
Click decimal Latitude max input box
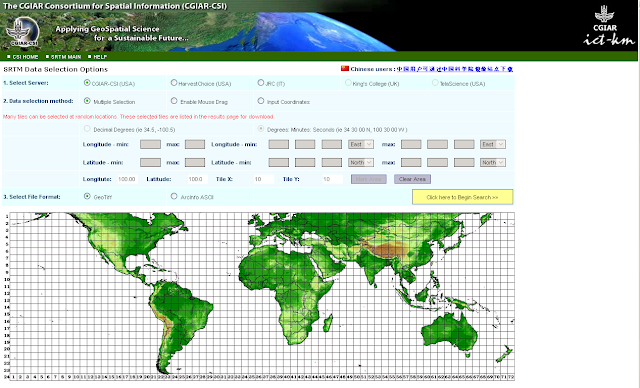tap(195, 162)
